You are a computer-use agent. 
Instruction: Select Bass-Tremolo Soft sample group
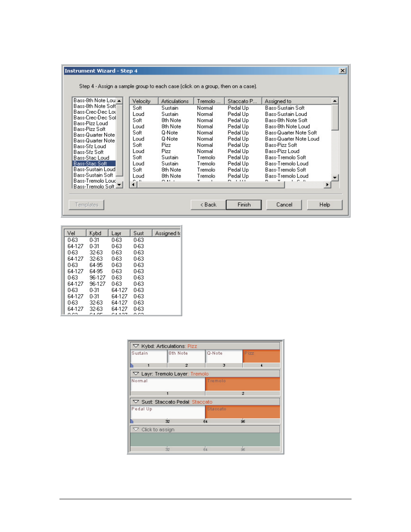[x=94, y=187]
